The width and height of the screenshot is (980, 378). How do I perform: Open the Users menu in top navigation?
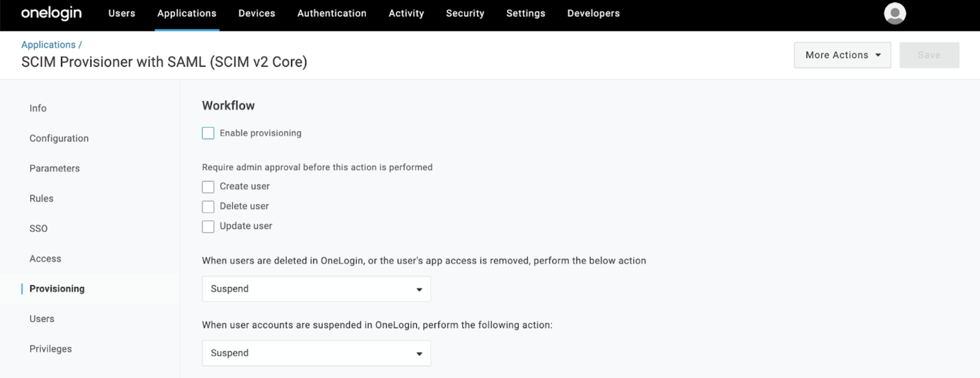pyautogui.click(x=121, y=13)
